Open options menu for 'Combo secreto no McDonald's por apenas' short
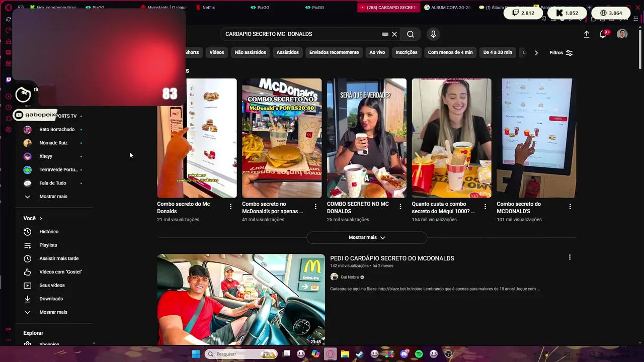Viewport: 644px width, 362px height. pyautogui.click(x=315, y=207)
